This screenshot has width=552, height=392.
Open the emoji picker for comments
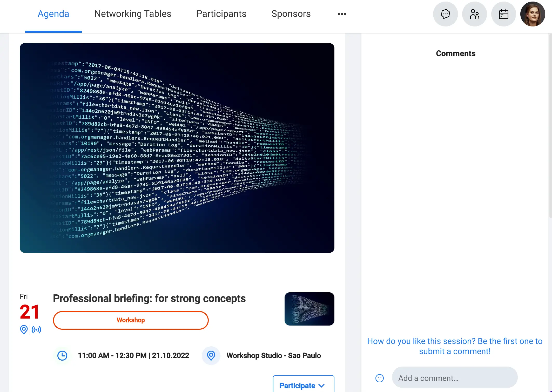(x=379, y=378)
